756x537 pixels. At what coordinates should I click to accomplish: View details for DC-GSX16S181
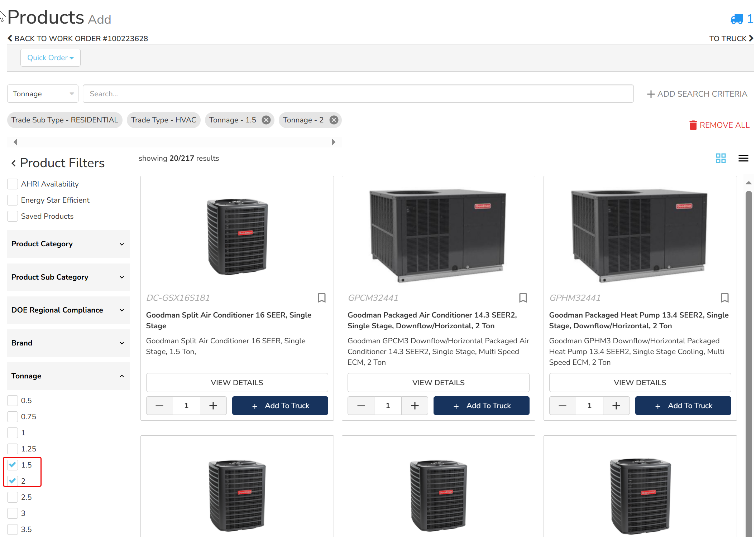(x=237, y=383)
